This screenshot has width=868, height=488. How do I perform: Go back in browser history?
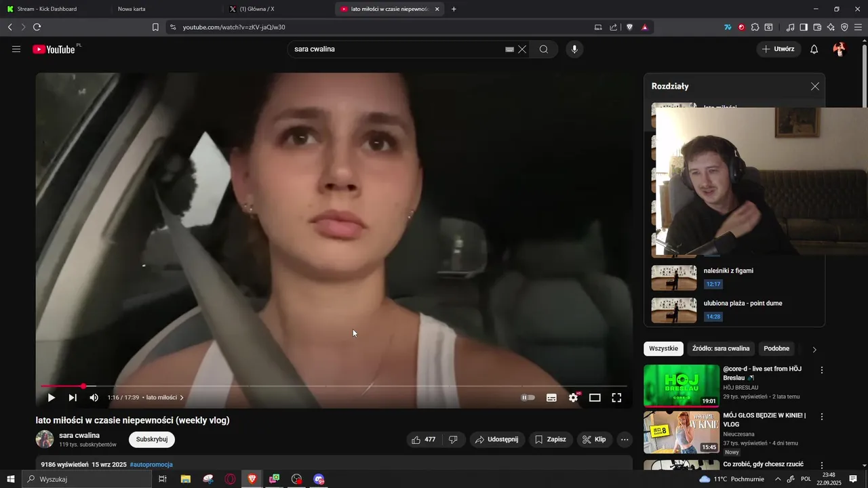9,27
